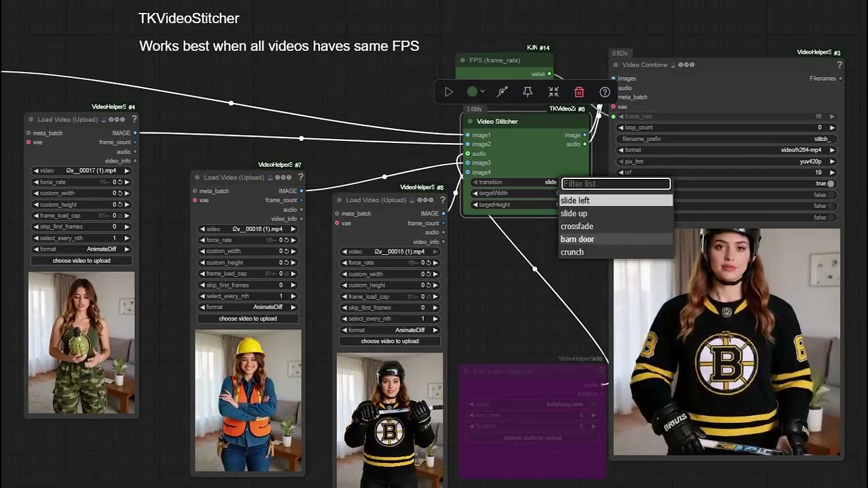The width and height of the screenshot is (868, 488).
Task: Decrease crf value with left arrow
Action: [x=620, y=173]
